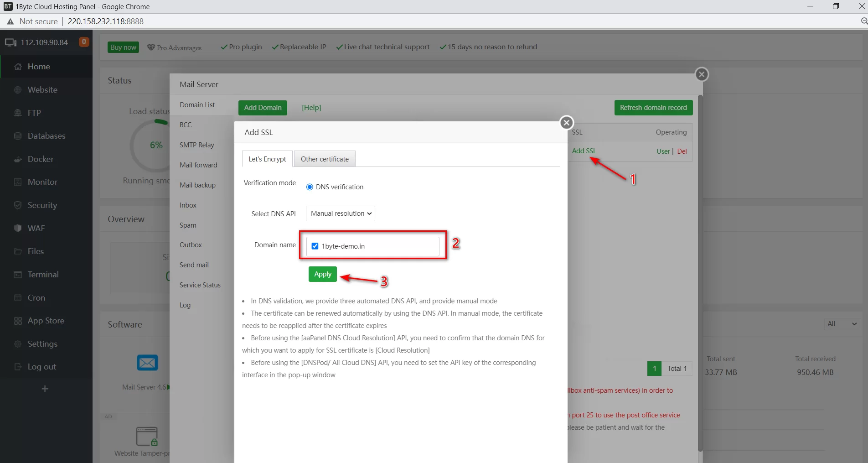
Task: Click the Add SSL link in domain row
Action: 584,151
